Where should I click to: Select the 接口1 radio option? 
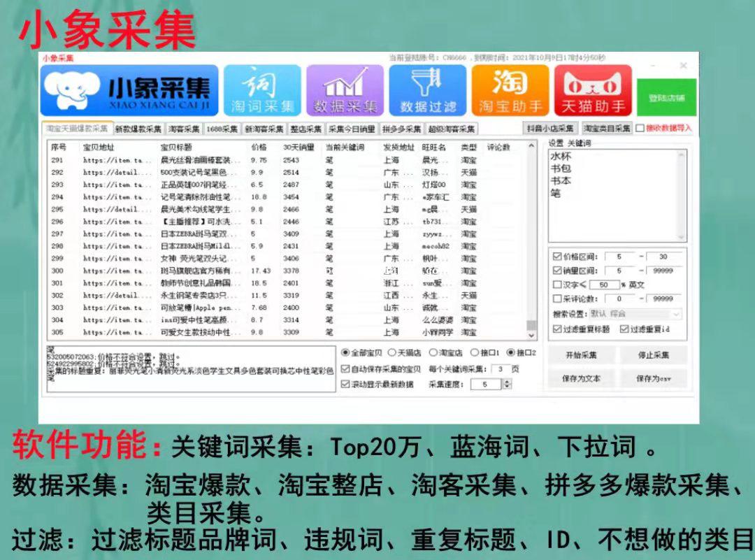tap(474, 352)
